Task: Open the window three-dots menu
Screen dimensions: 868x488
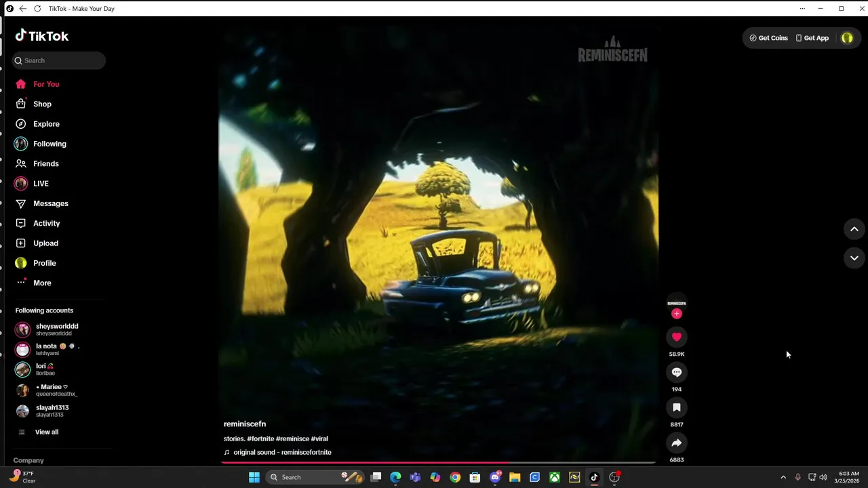Action: [x=802, y=8]
